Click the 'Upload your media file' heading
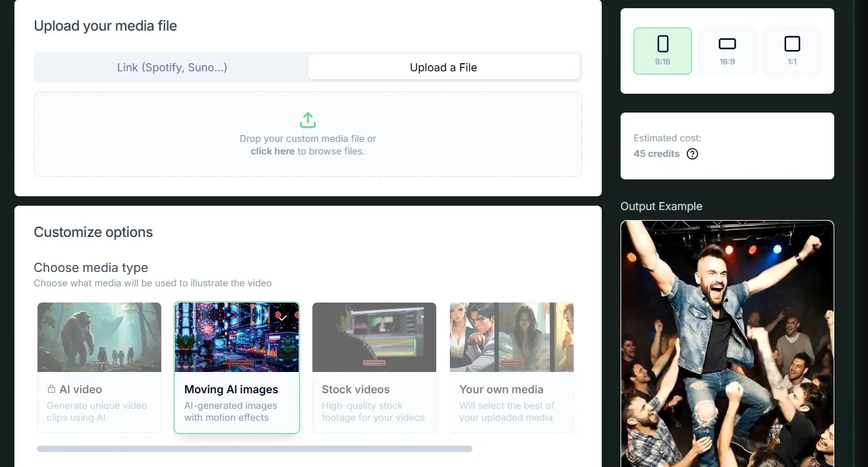 (105, 26)
